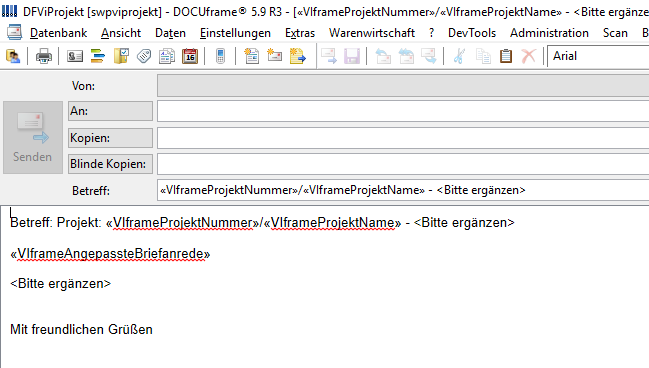The image size is (649, 368).
Task: Open the Arial font name combo box
Action: tap(598, 56)
